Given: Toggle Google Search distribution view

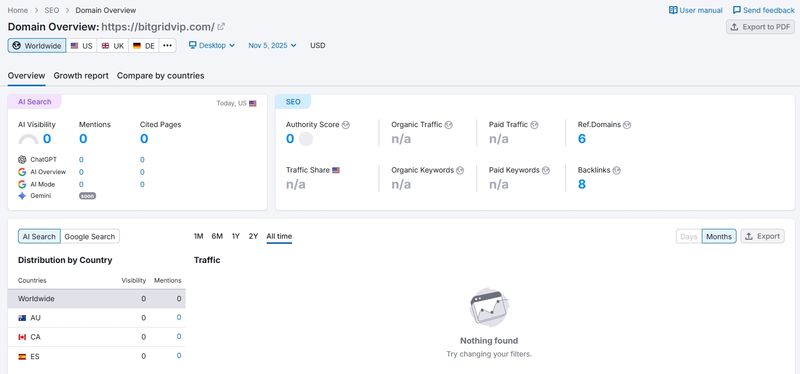Looking at the screenshot, I should (90, 236).
